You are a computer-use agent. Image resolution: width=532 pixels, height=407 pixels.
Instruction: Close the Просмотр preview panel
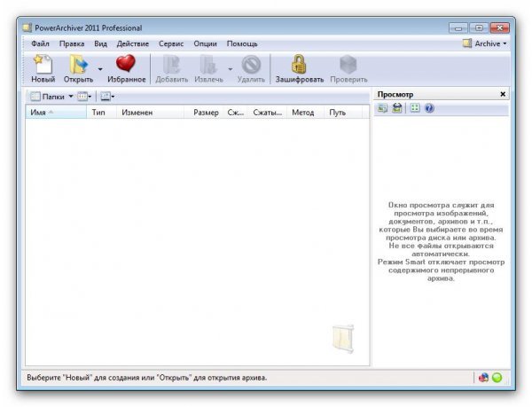click(503, 94)
